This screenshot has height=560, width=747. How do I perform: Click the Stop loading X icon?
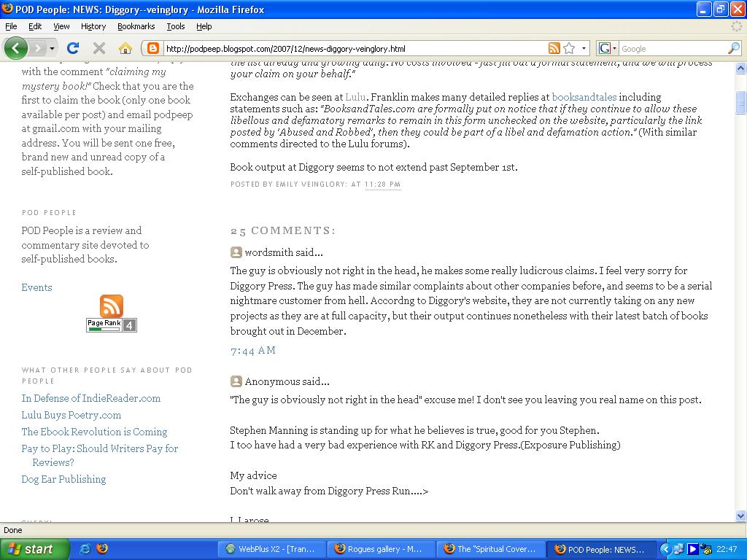click(x=98, y=48)
